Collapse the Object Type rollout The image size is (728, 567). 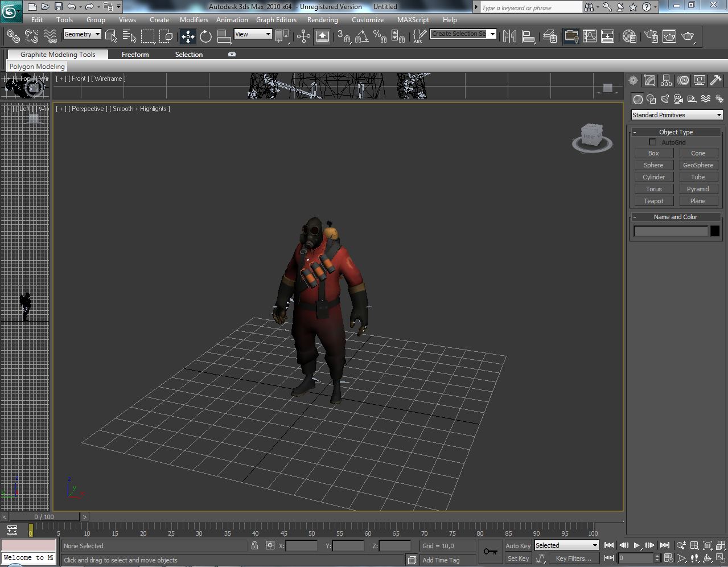(676, 132)
